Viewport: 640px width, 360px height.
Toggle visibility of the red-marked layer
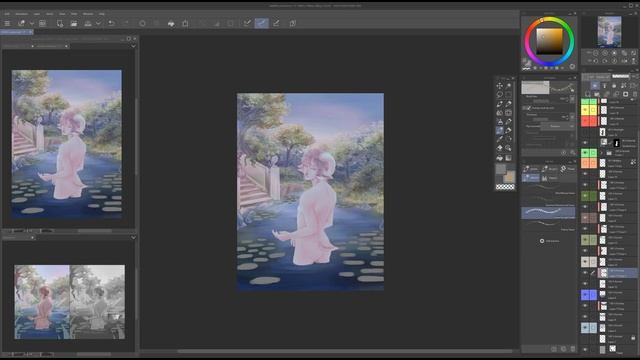click(x=585, y=121)
